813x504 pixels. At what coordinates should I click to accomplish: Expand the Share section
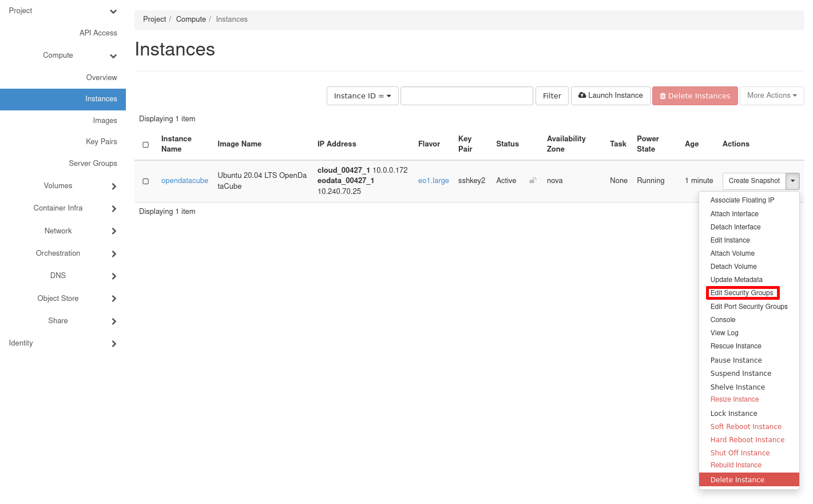(x=114, y=322)
